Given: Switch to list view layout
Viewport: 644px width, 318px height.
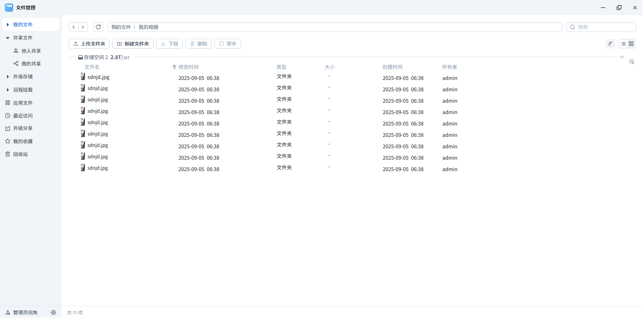Looking at the screenshot, I should coord(623,44).
